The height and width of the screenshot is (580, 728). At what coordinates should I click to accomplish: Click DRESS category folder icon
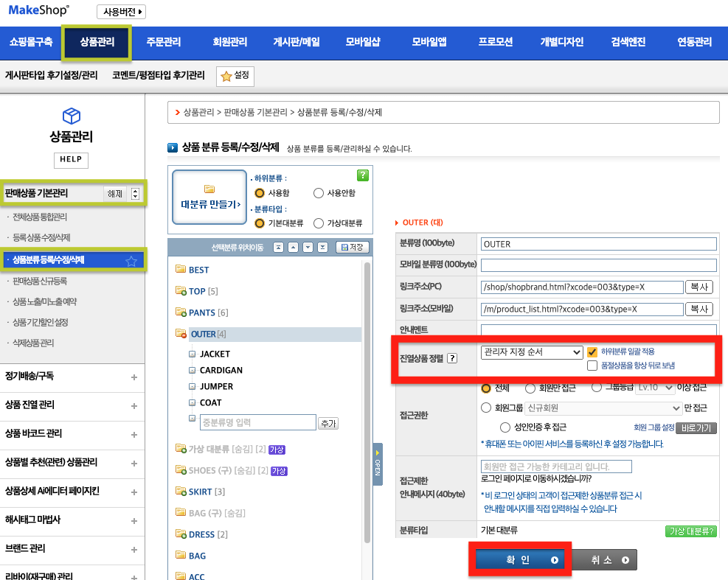tap(181, 534)
